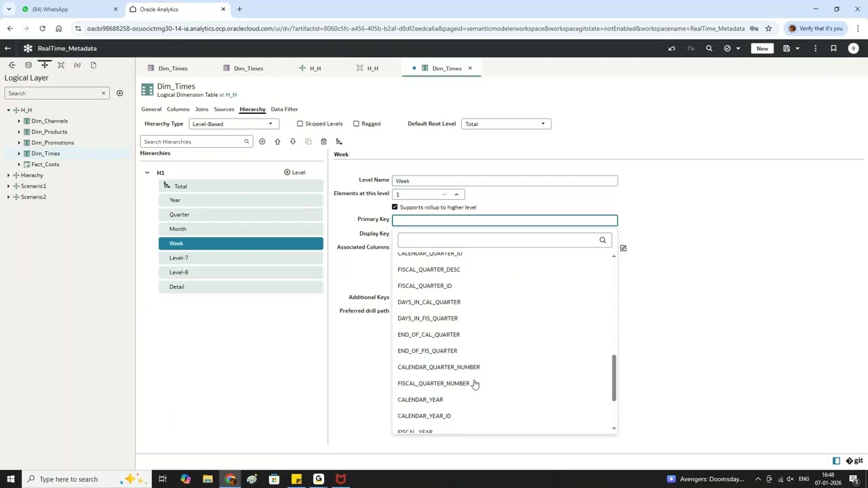The width and height of the screenshot is (868, 488).
Task: Open the General tab
Action: (151, 109)
